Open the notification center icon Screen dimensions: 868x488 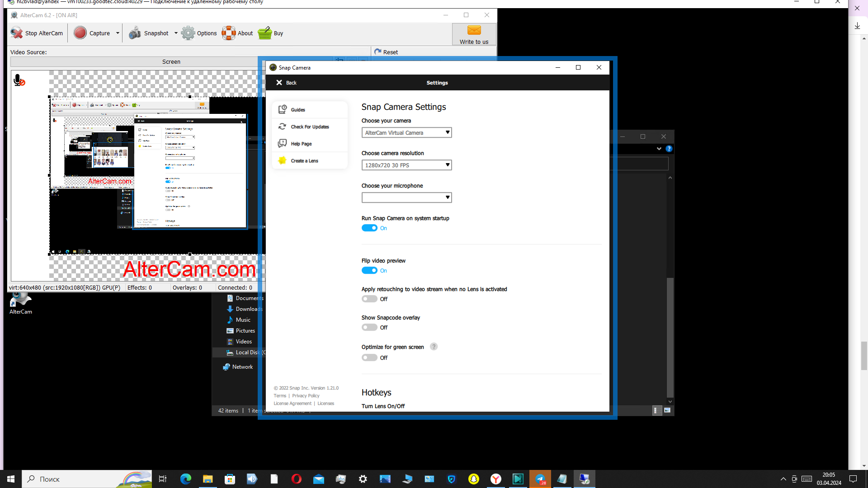click(x=853, y=479)
